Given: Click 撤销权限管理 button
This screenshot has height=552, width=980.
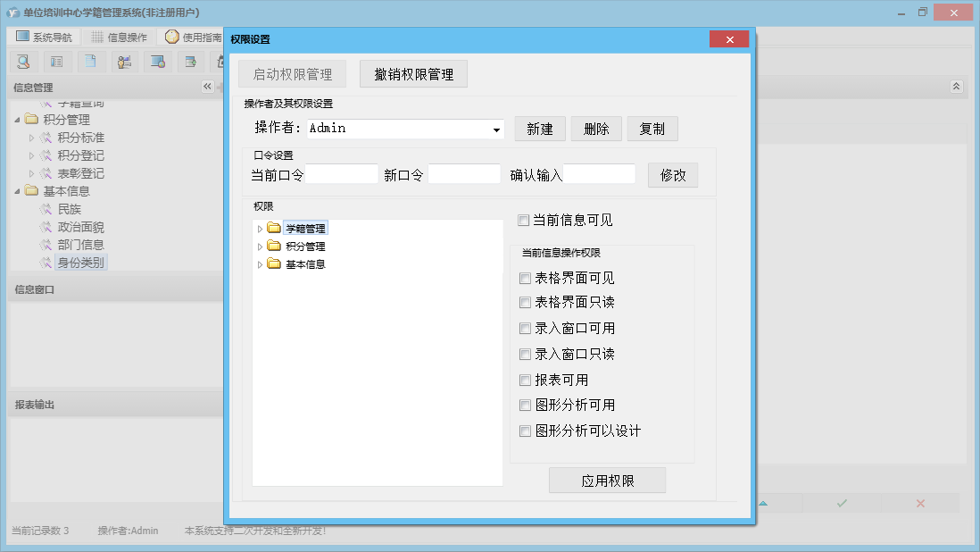Looking at the screenshot, I should coord(414,74).
